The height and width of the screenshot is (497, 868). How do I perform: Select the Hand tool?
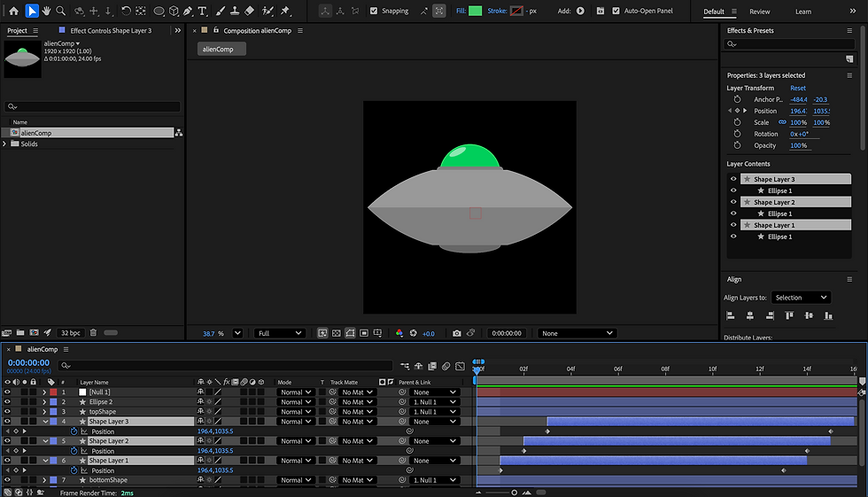[x=46, y=11]
